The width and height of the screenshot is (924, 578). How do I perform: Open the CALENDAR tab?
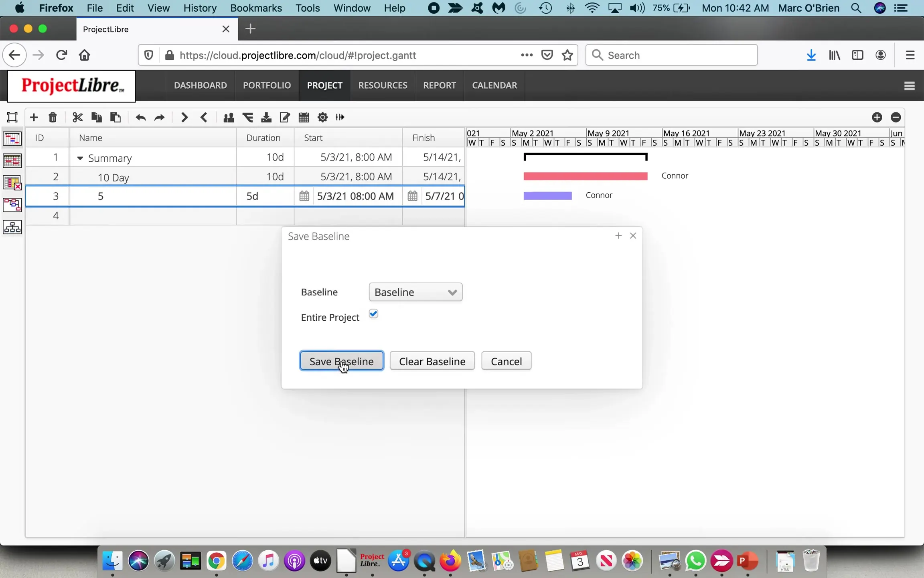click(x=494, y=85)
